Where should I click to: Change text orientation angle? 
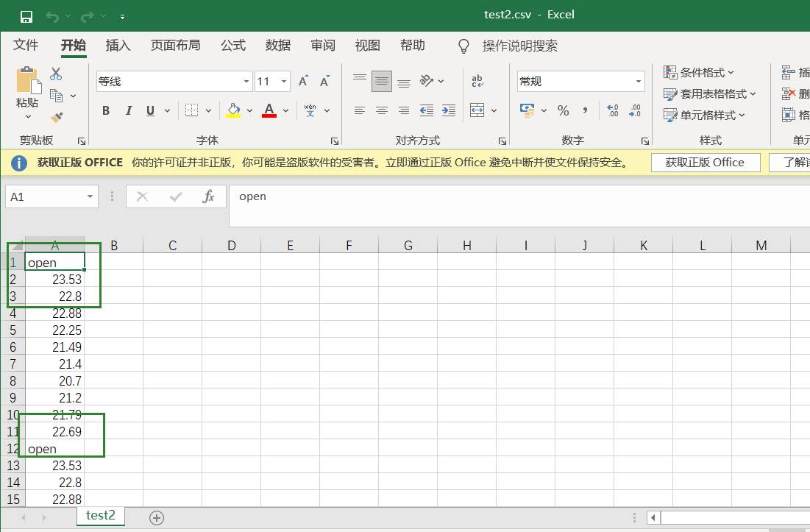pos(427,81)
